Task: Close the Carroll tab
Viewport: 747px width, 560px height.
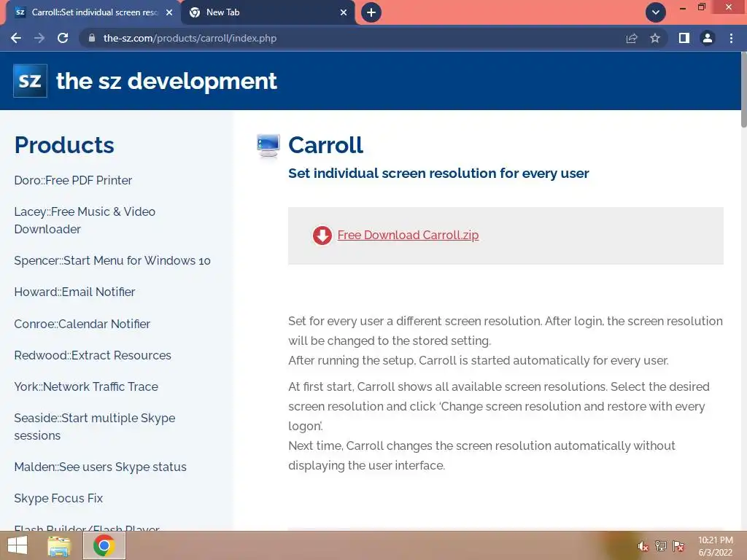Action: tap(169, 12)
